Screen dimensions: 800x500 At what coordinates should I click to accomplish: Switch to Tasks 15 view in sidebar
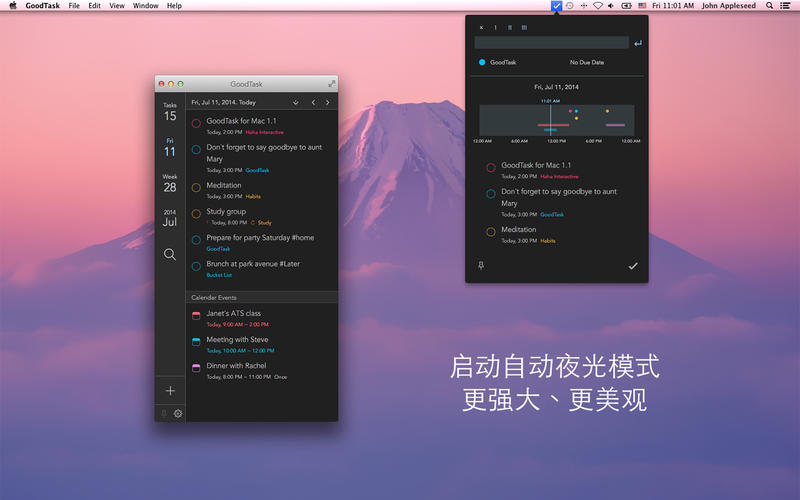pos(170,112)
